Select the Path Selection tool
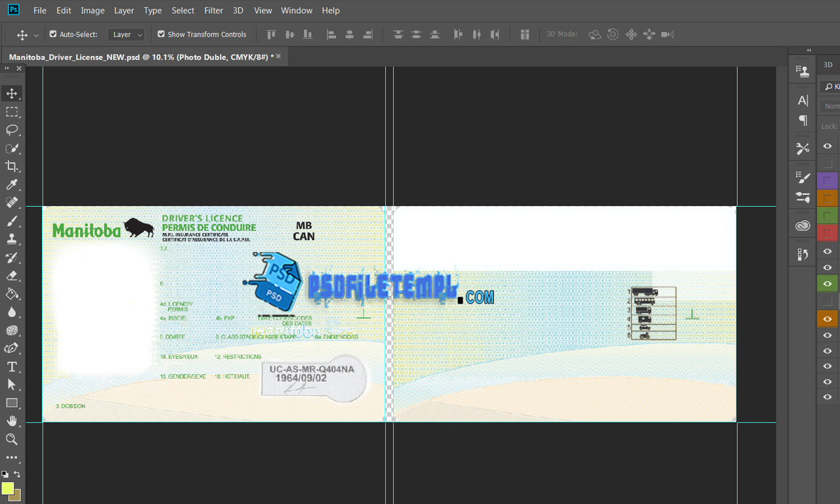Viewport: 840px width, 504px height. pyautogui.click(x=12, y=385)
